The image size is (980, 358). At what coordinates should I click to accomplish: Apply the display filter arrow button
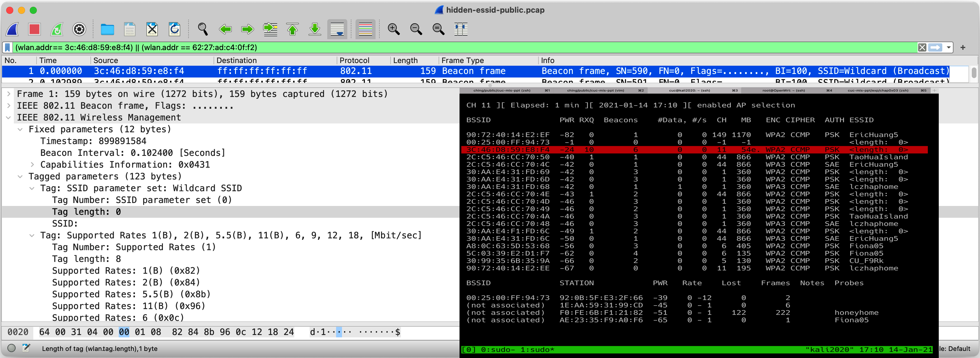click(x=936, y=47)
